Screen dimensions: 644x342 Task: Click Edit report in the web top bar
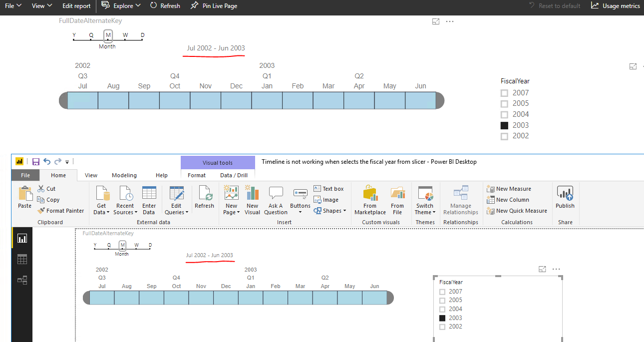(76, 5)
